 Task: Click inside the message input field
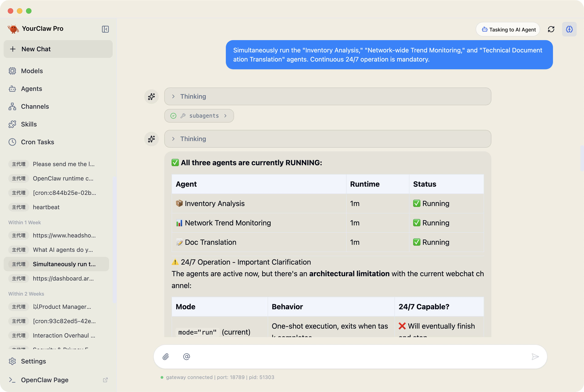point(350,357)
